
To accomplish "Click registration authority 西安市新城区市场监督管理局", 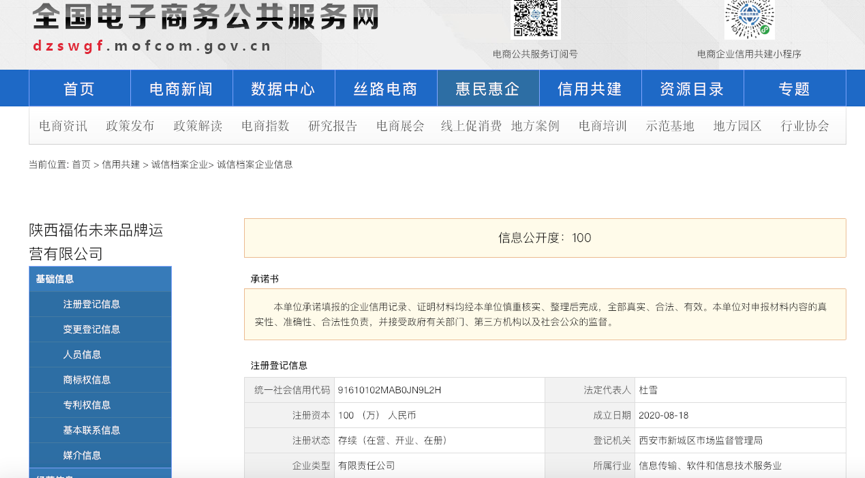I will (x=701, y=440).
